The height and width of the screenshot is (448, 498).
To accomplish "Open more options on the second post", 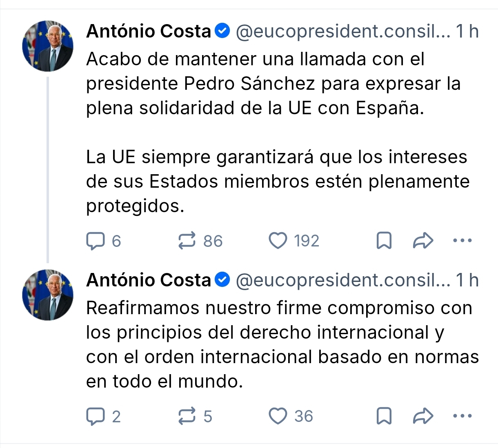I will [x=462, y=416].
